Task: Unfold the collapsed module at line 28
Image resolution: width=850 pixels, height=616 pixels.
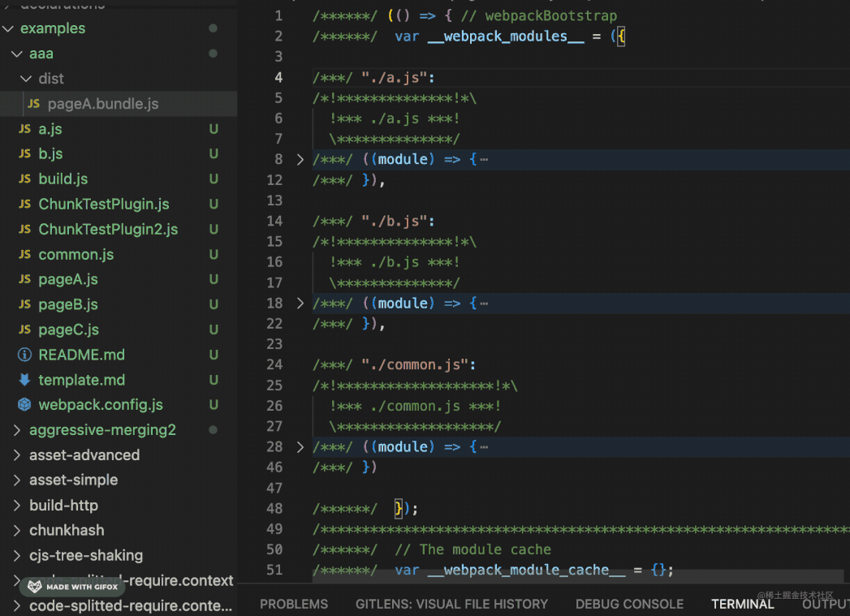Action: pos(300,447)
